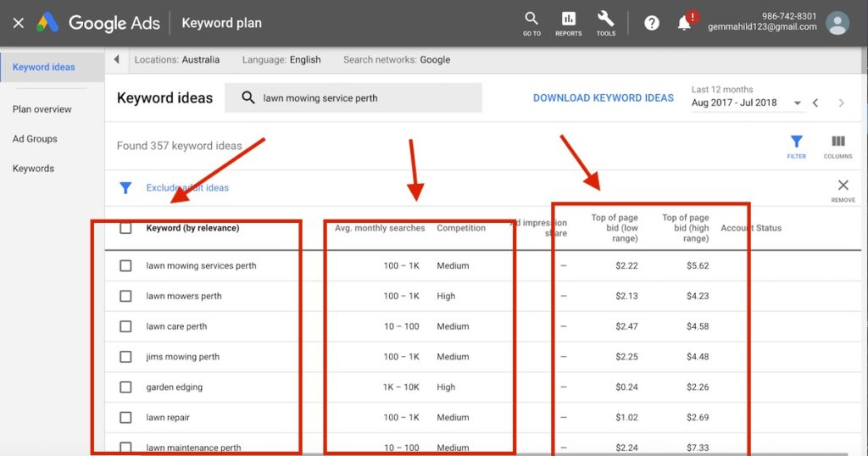This screenshot has width=868, height=456.
Task: Click the 1K – 10K searches value
Action: coord(401,387)
